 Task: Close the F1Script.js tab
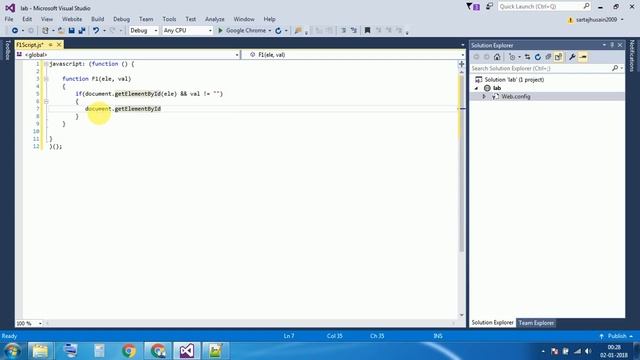[59, 44]
